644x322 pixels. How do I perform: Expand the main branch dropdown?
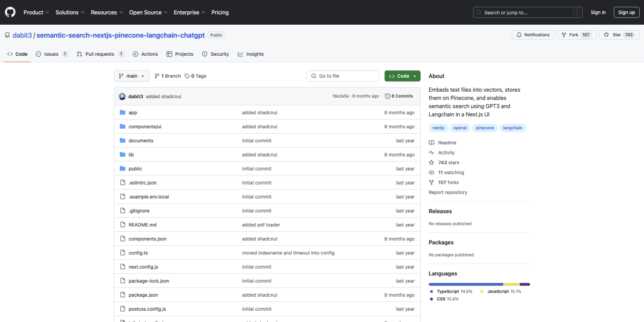pos(131,76)
